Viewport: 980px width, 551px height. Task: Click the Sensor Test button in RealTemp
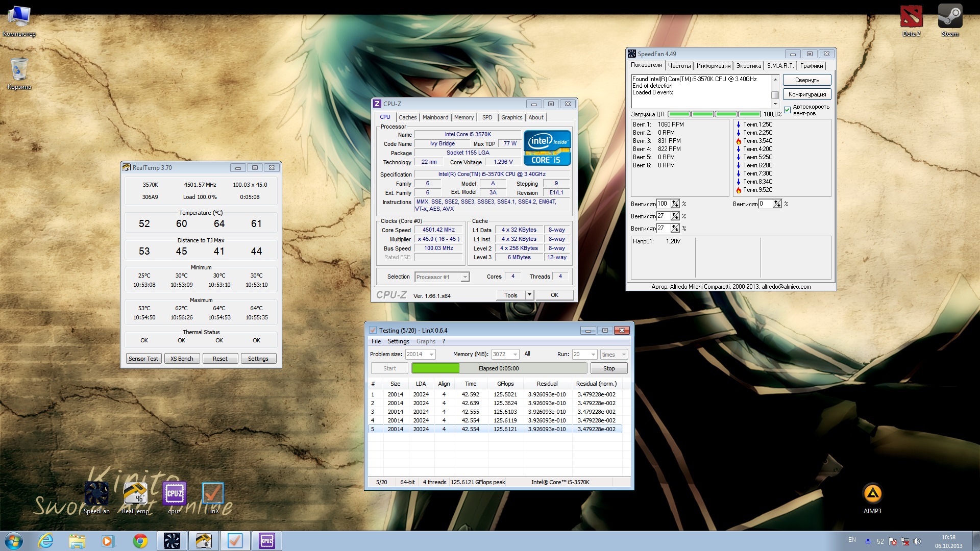click(143, 359)
